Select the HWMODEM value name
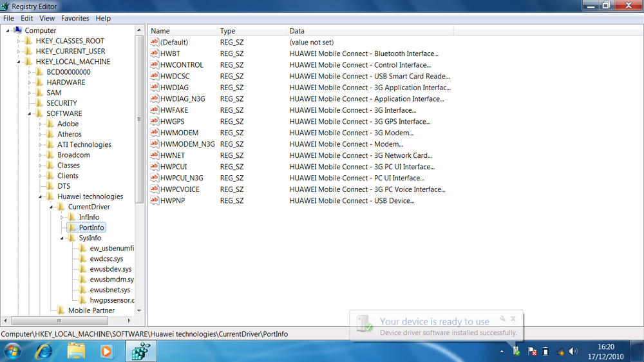The width and height of the screenshot is (644, 362). [179, 133]
